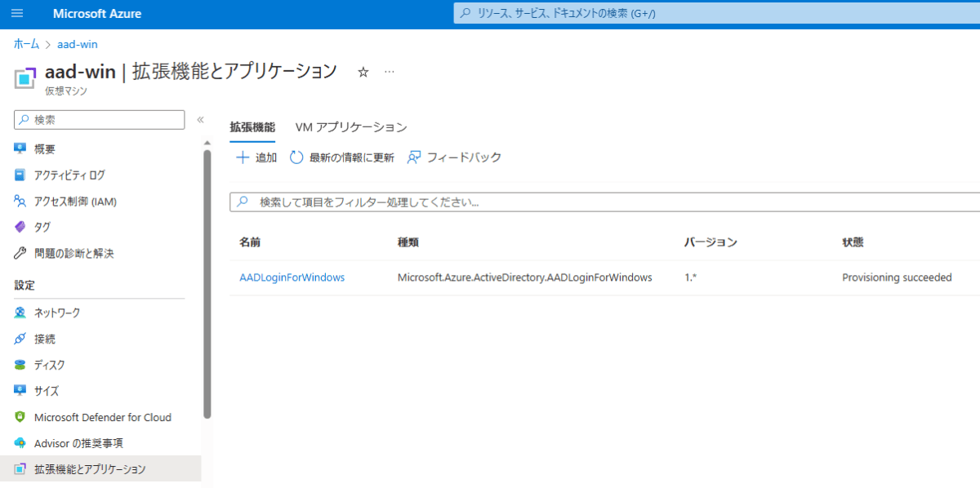980x488 pixels.
Task: Open タグ in the sidebar
Action: tap(42, 227)
